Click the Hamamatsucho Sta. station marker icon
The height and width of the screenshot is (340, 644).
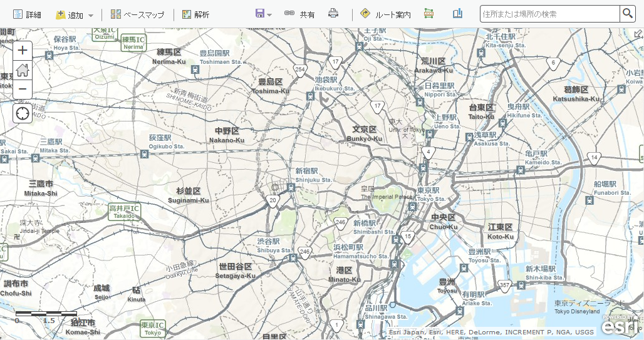coord(394,264)
